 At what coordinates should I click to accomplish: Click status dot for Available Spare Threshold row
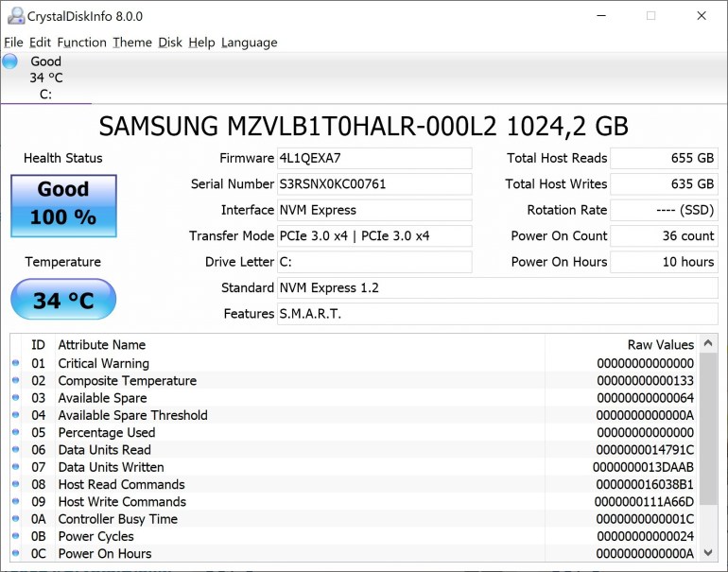(x=15, y=415)
